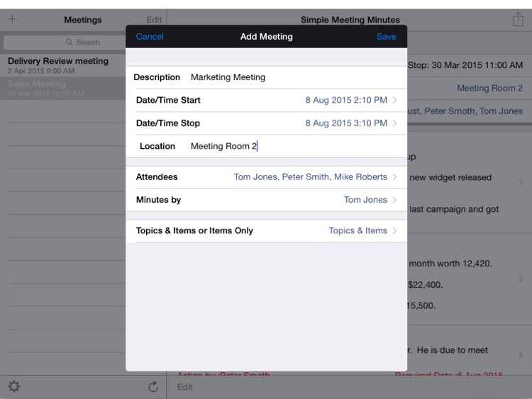The width and height of the screenshot is (532, 399).
Task: Open the $22,400 item chevron
Action: pos(521,279)
